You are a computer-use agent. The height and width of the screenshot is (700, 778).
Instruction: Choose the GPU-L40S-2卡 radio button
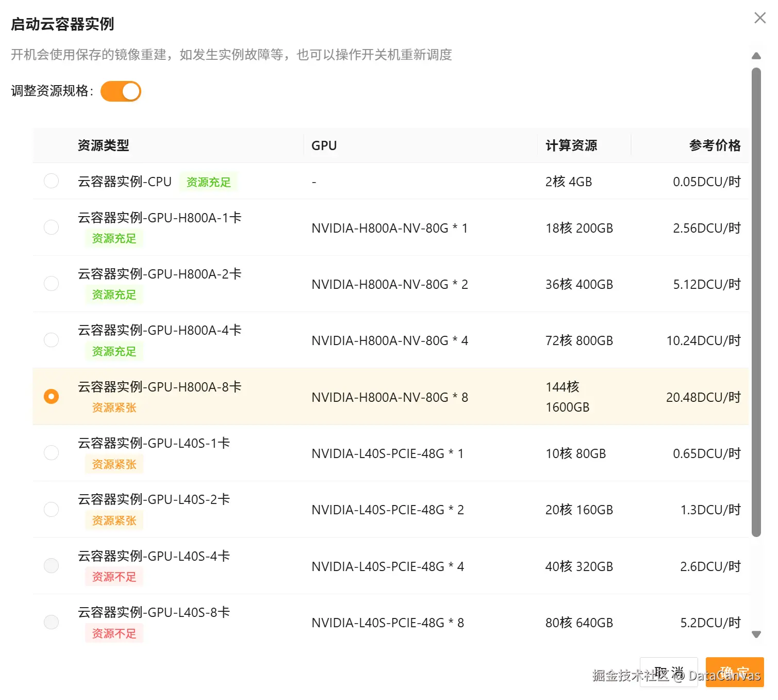point(51,509)
